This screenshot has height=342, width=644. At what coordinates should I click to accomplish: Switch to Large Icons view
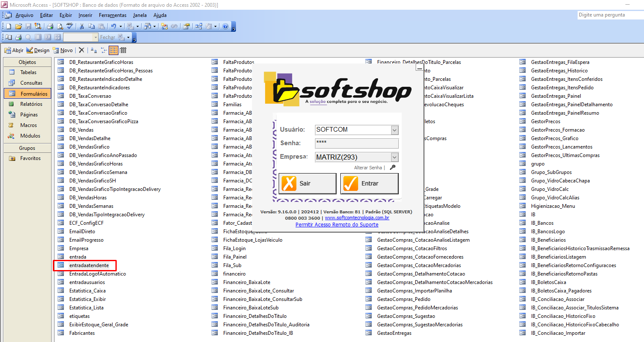[94, 50]
